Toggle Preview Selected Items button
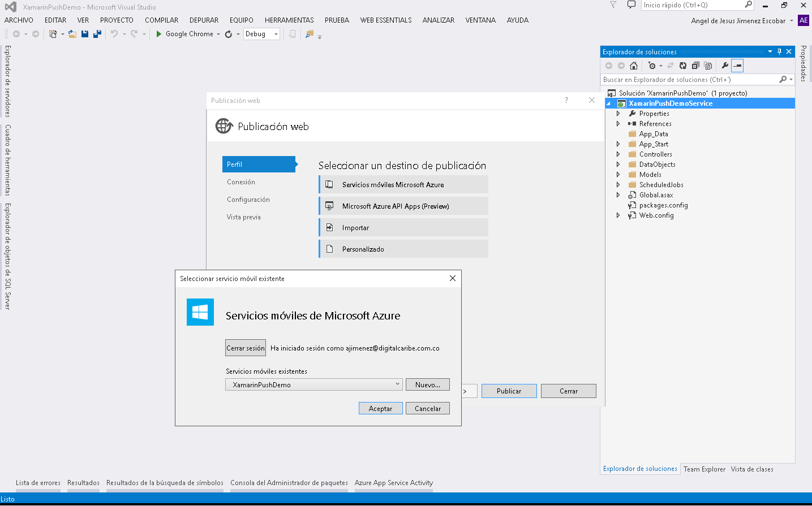 point(737,66)
